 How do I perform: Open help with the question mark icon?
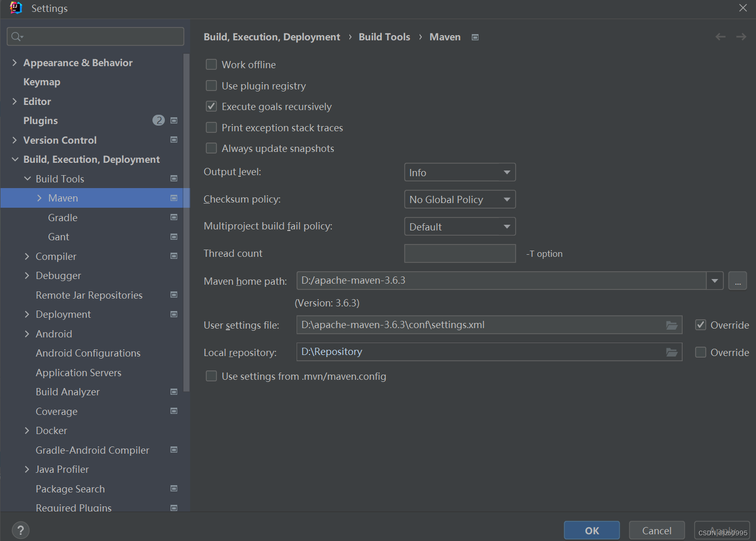point(21,530)
